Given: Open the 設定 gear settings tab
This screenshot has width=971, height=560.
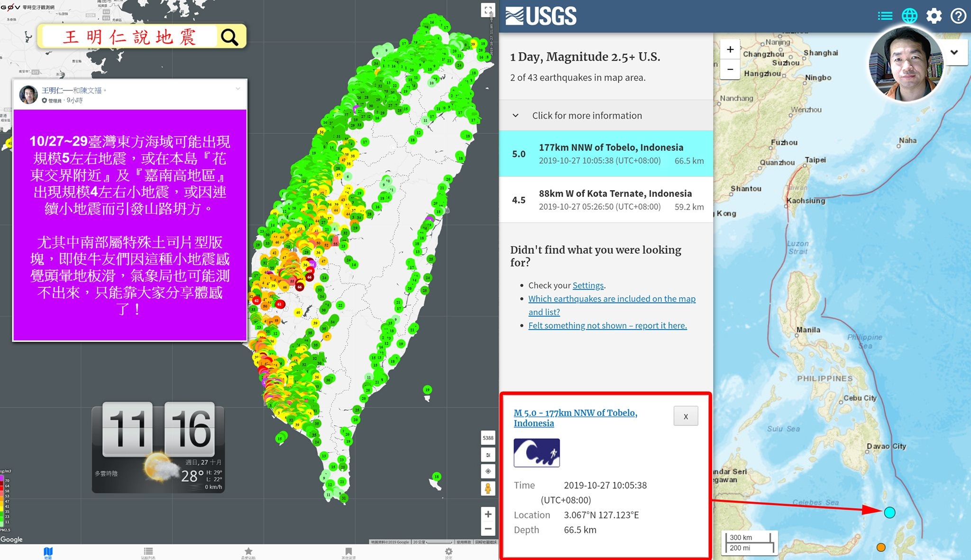Looking at the screenshot, I should pyautogui.click(x=449, y=552).
